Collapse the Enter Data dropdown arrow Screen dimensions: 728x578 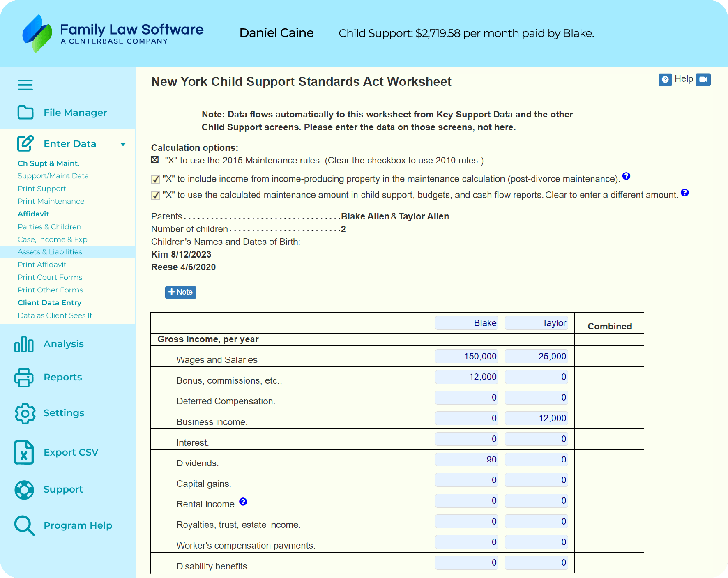(x=123, y=145)
